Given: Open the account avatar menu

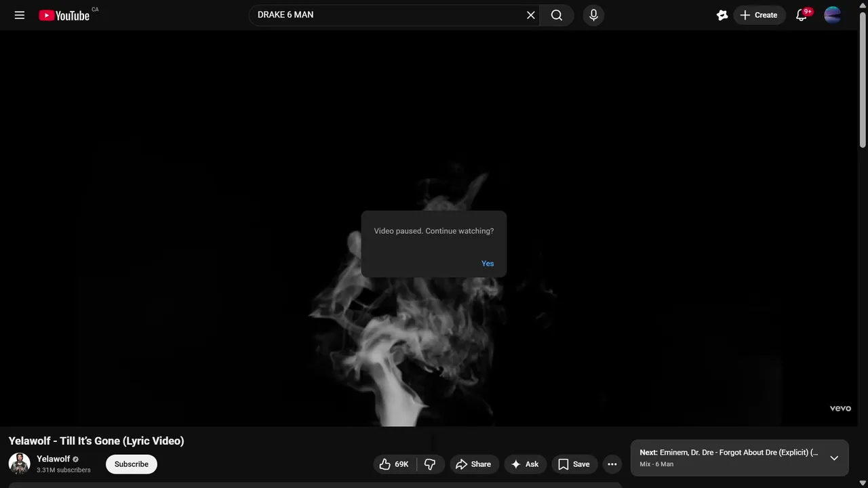Looking at the screenshot, I should pos(832,15).
